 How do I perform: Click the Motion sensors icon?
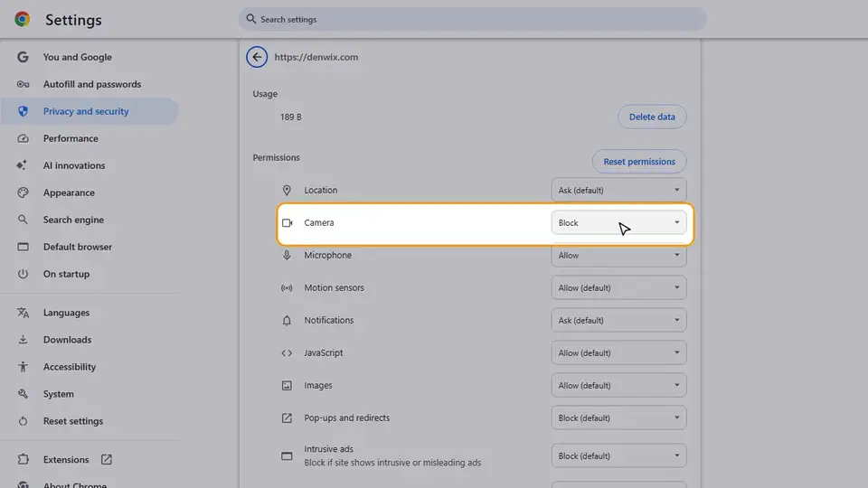287,287
